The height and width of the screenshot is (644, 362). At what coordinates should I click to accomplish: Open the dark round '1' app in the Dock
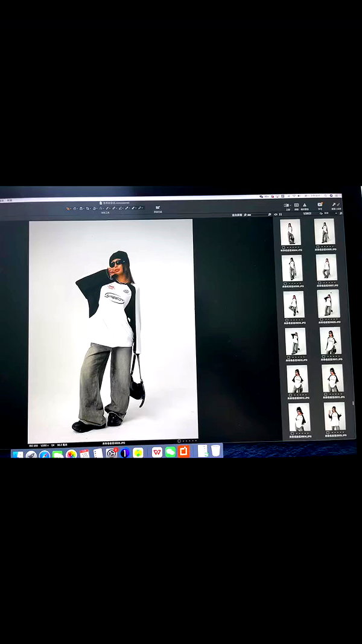coord(125,453)
